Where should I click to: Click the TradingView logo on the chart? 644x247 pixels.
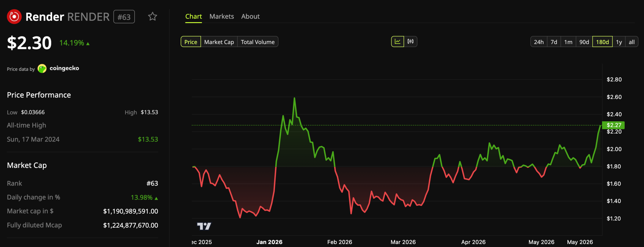[x=204, y=226]
